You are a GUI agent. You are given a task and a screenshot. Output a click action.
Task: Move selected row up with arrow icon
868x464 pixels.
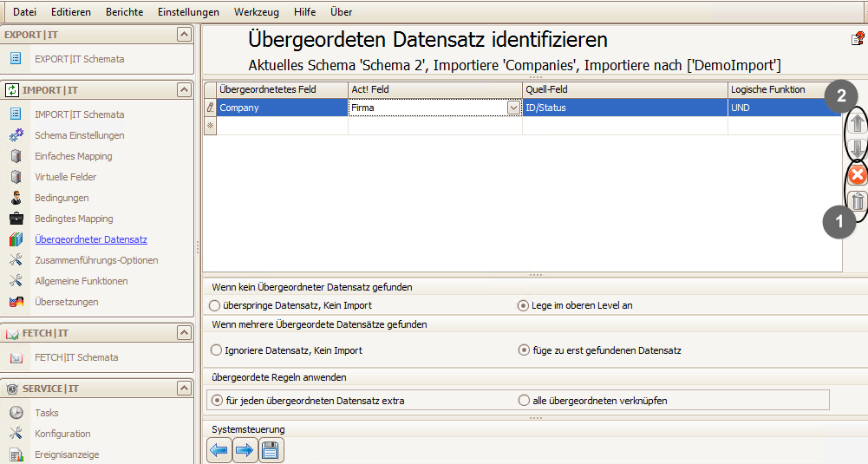(858, 123)
